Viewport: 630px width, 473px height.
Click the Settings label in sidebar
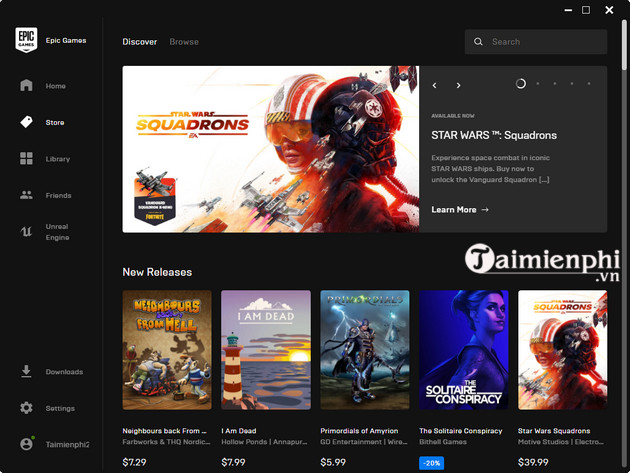pyautogui.click(x=60, y=408)
